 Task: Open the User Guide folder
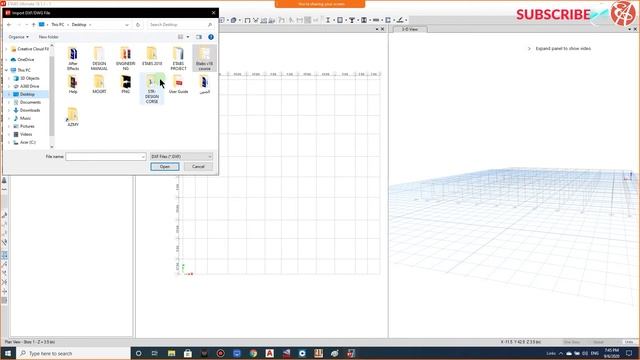click(178, 84)
